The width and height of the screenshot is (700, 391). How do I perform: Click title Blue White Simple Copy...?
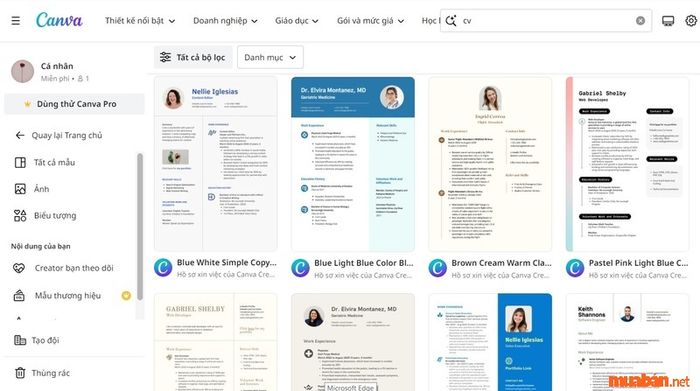pyautogui.click(x=226, y=262)
